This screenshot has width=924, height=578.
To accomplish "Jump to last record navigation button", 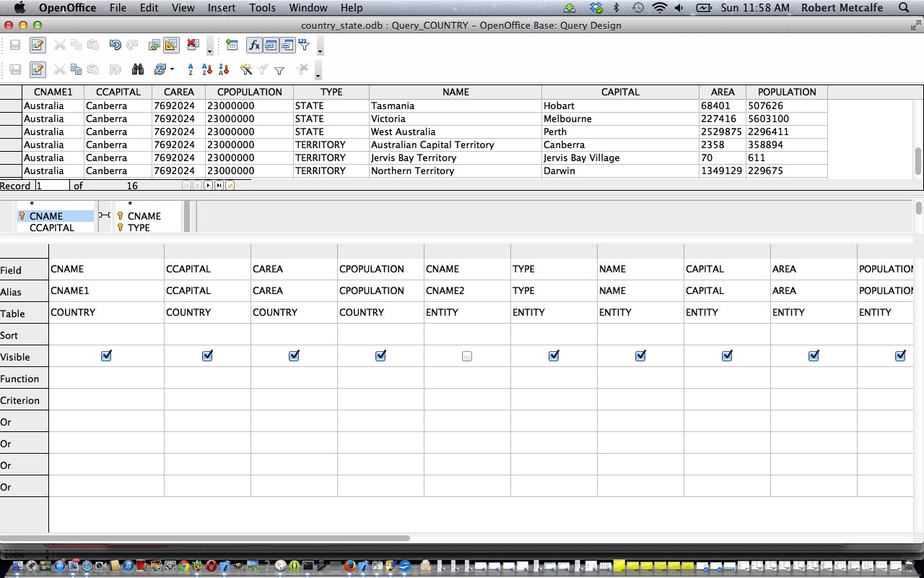I will pyautogui.click(x=219, y=186).
